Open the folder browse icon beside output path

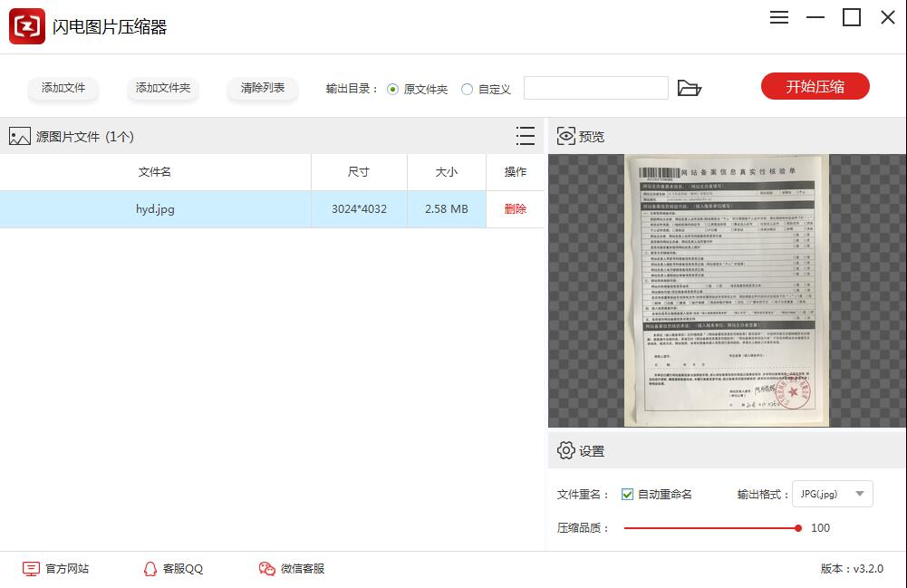[x=690, y=89]
